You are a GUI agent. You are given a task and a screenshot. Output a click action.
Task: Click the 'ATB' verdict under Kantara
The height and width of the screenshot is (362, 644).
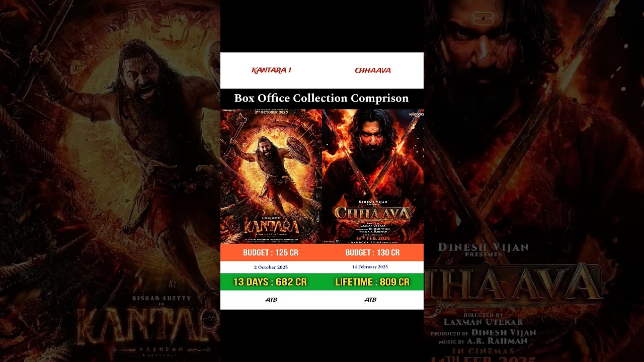click(271, 300)
